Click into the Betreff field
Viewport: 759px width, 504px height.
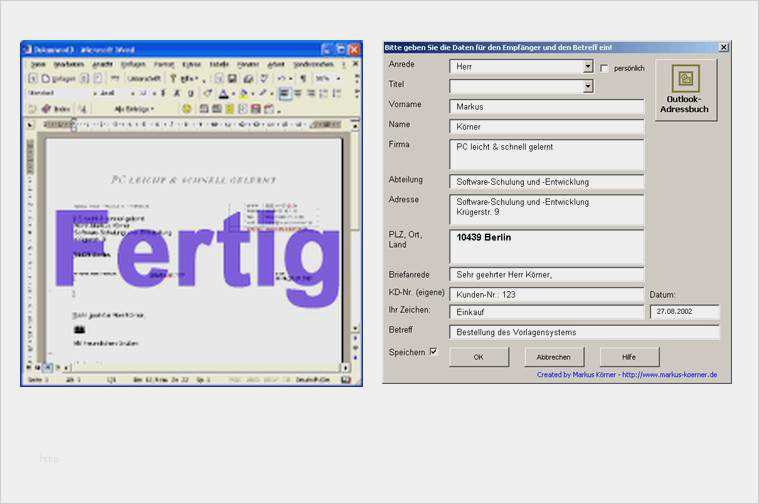click(585, 332)
